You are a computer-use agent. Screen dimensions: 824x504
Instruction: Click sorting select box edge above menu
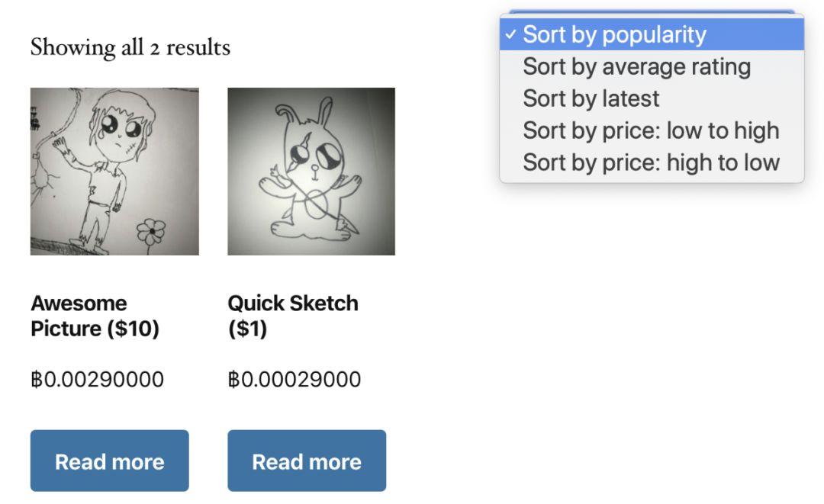tap(652, 11)
